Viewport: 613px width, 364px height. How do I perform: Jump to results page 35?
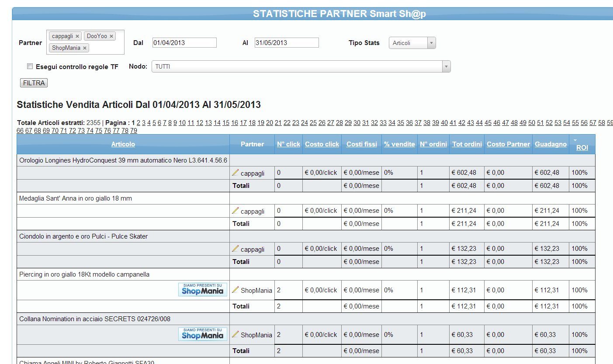401,123
